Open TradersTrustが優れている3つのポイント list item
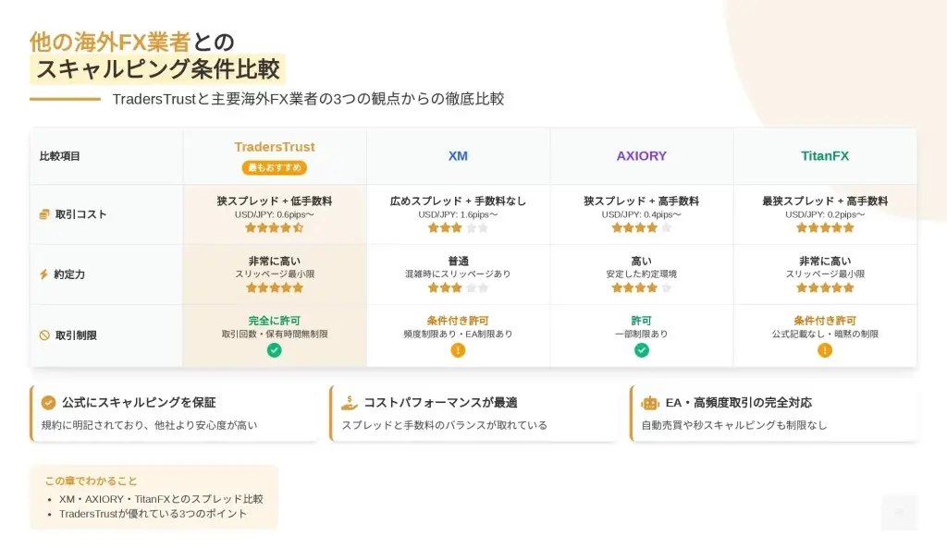 154,514
